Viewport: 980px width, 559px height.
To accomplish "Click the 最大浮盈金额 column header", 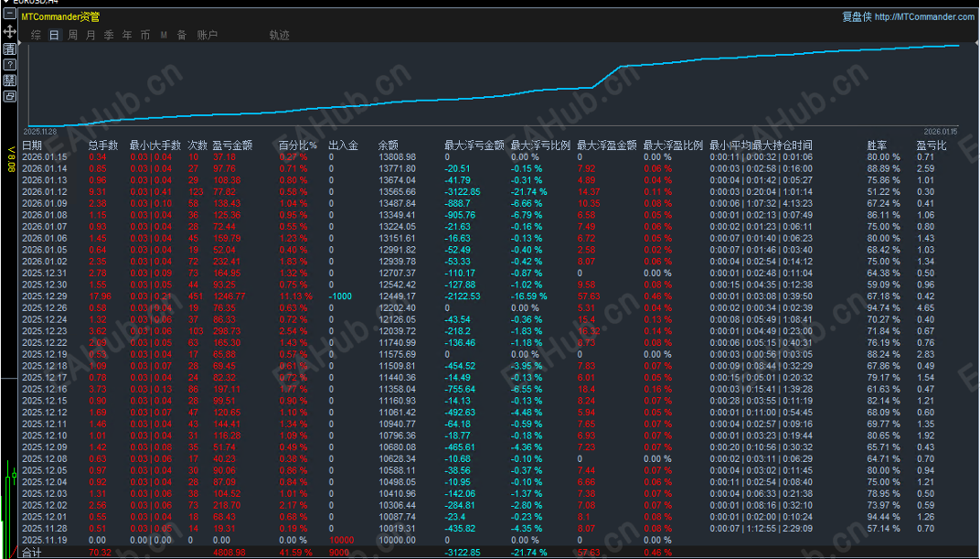I will tap(607, 145).
